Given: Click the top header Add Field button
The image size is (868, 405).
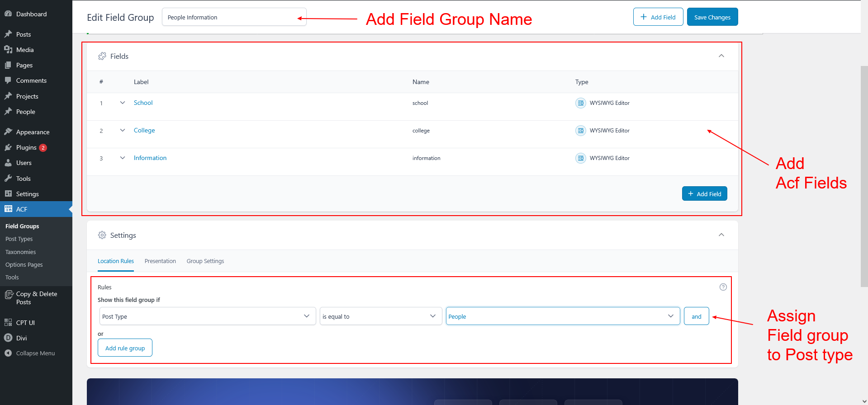Looking at the screenshot, I should (658, 17).
